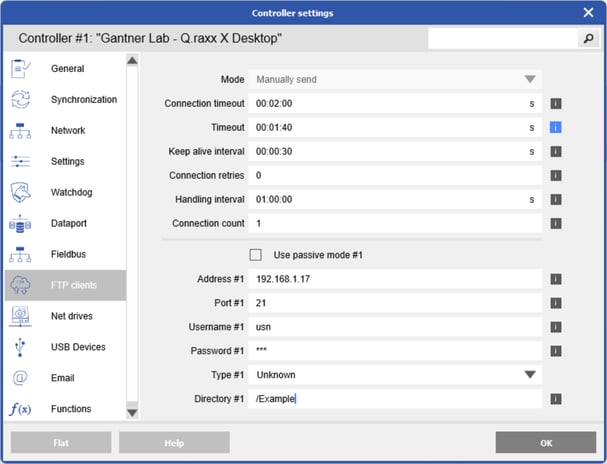
Task: Click the Watchdog icon
Action: click(x=20, y=192)
